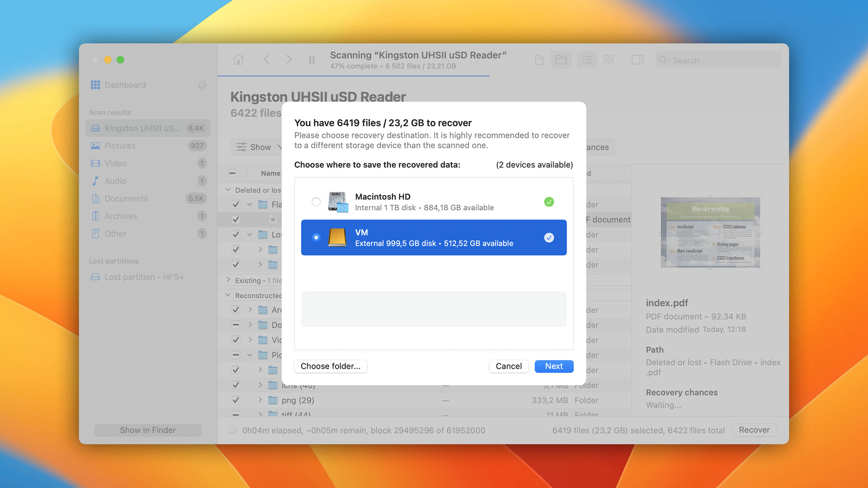Click Show in Finder button
This screenshot has height=488, width=868.
pos(148,430)
